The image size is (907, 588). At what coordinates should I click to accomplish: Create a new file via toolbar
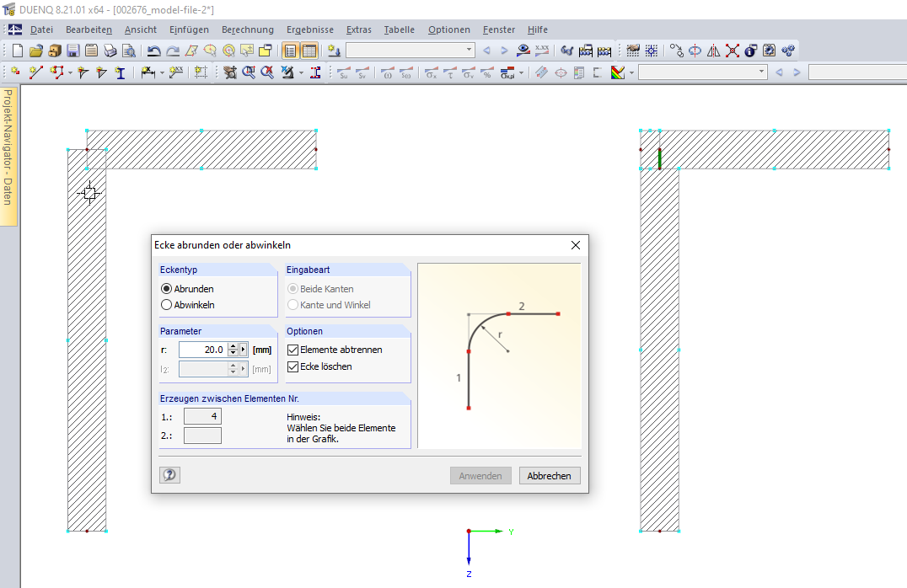(18, 51)
